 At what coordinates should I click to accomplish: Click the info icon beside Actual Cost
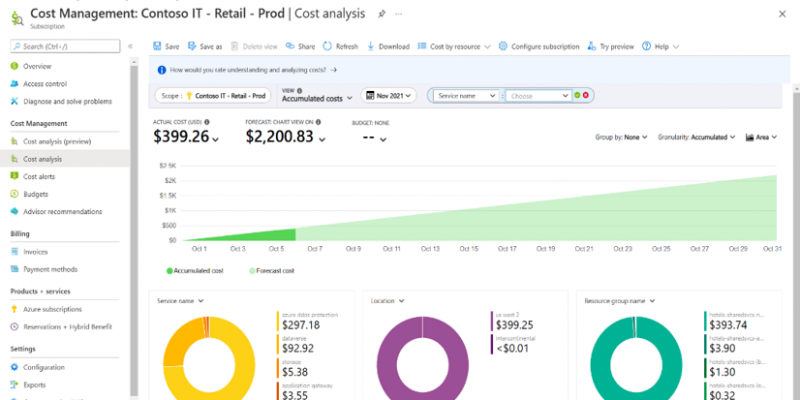(207, 122)
